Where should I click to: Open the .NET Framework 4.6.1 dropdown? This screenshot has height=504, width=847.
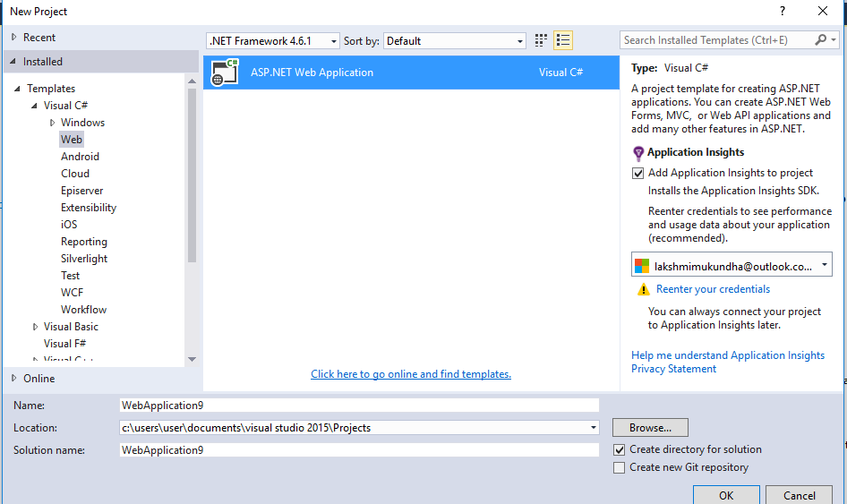(273, 41)
